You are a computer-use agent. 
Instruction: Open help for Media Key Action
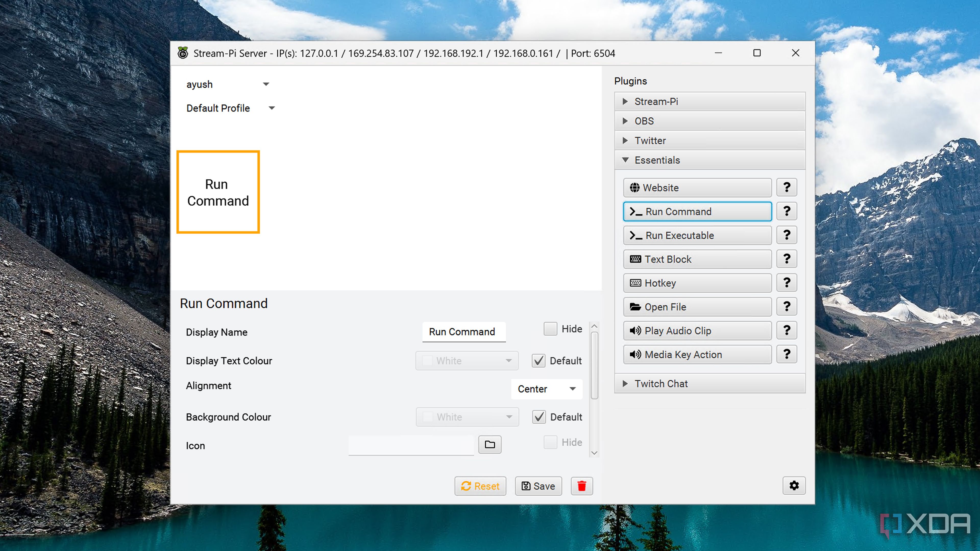point(786,354)
